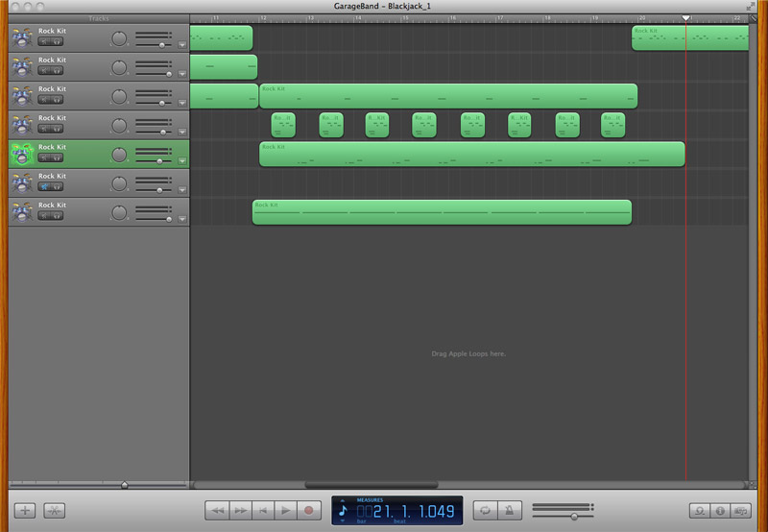768x532 pixels.
Task: Click the 21. 1. 1.049 position readout
Action: (414, 512)
